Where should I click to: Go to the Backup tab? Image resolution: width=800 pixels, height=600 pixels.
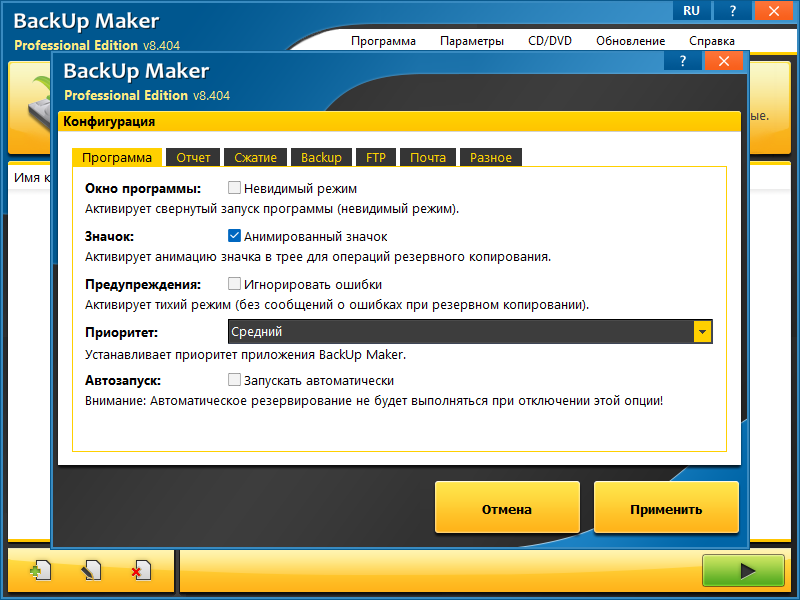click(x=321, y=157)
